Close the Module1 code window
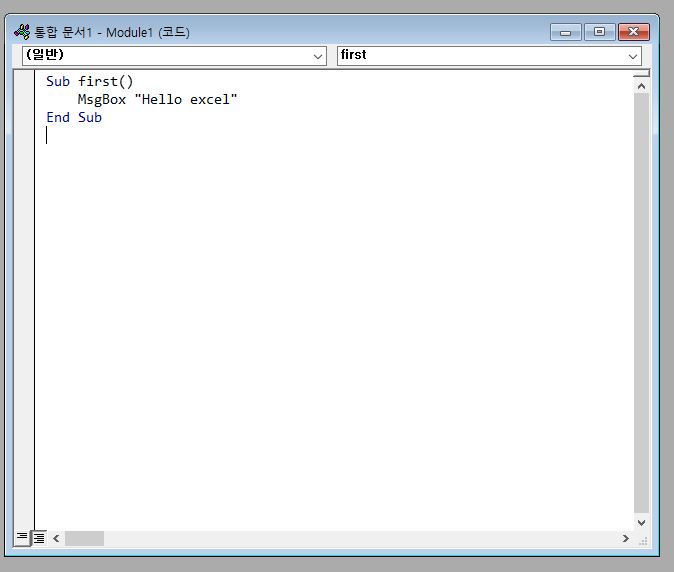Screen dimensions: 674x572 (x=634, y=32)
